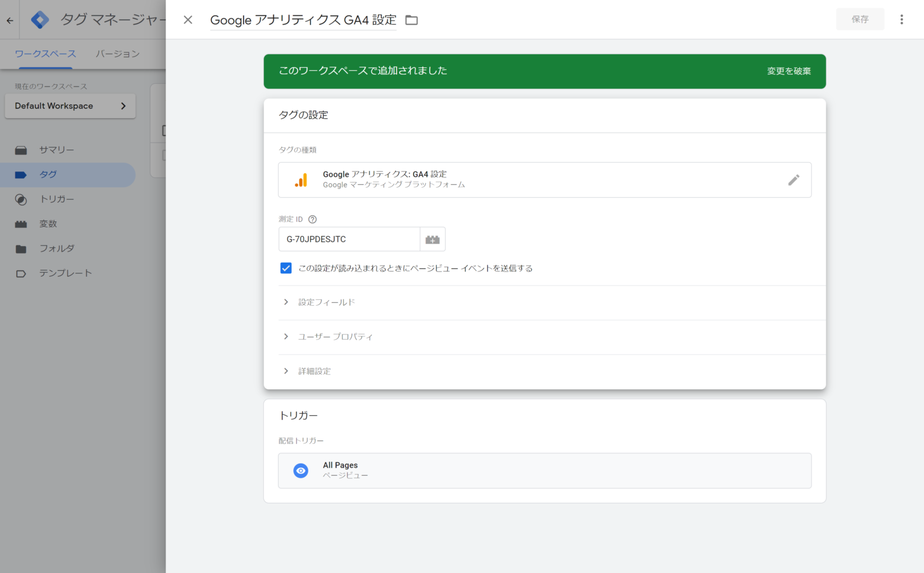Click the Tag Manager diamond logo
The width and height of the screenshot is (924, 573).
pos(40,19)
